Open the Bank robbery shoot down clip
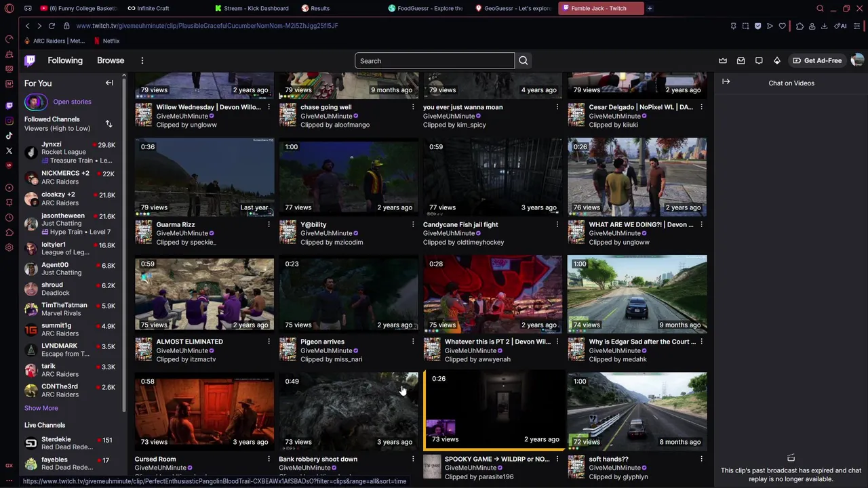Viewport: 868px width, 488px height. click(x=349, y=411)
